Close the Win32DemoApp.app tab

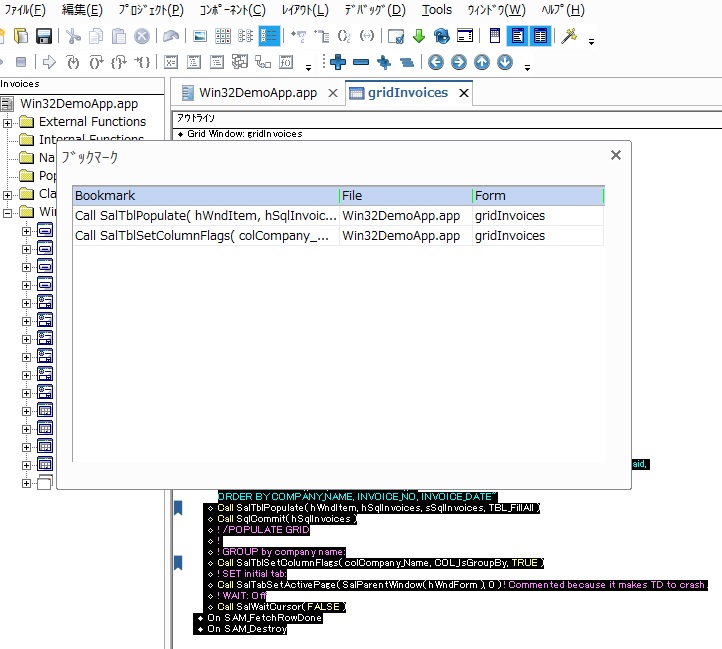pos(333,93)
